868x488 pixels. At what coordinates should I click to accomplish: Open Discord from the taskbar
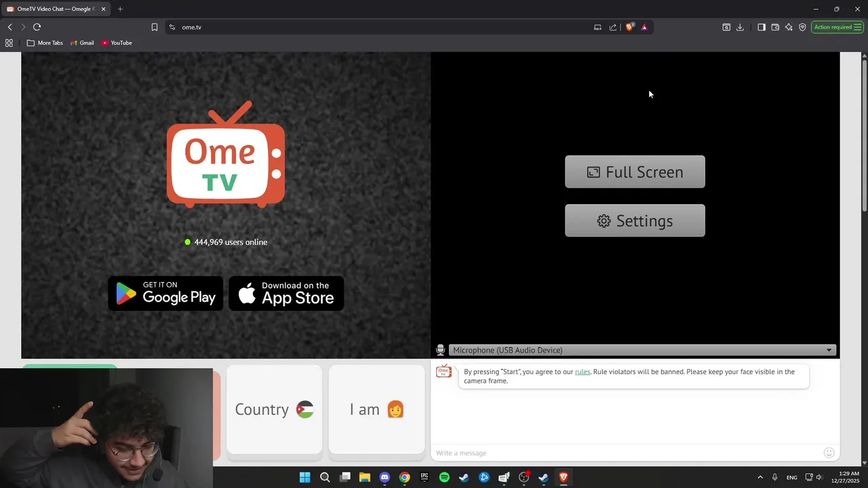pyautogui.click(x=384, y=477)
